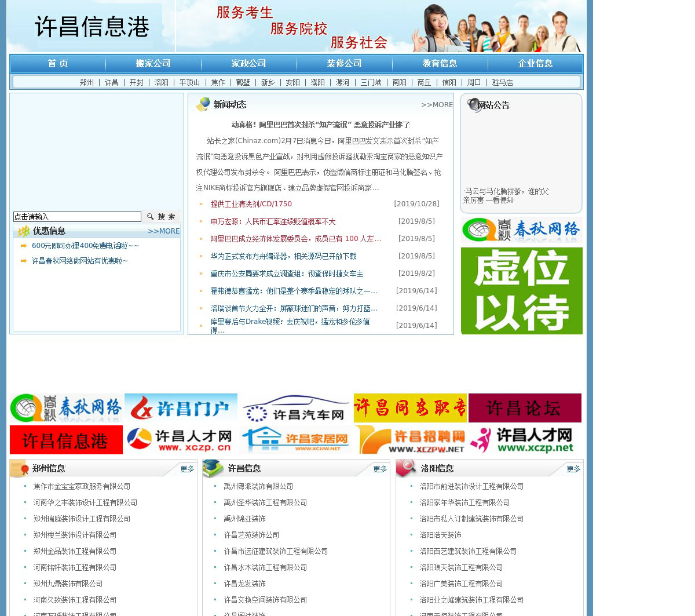This screenshot has height=616, width=695.
Task: Click the search input field 点击请输入
Action: 77,217
